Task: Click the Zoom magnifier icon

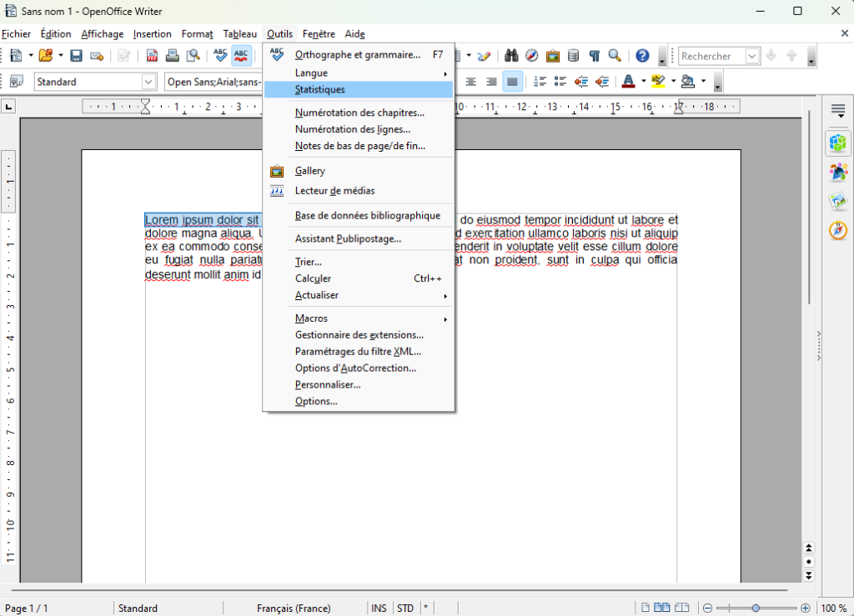Action: (x=615, y=56)
